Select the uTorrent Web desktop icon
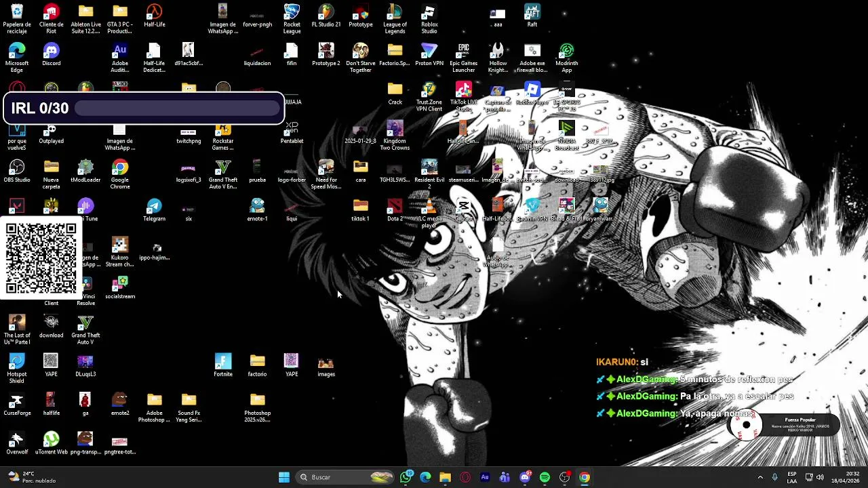868x488 pixels. [52, 443]
